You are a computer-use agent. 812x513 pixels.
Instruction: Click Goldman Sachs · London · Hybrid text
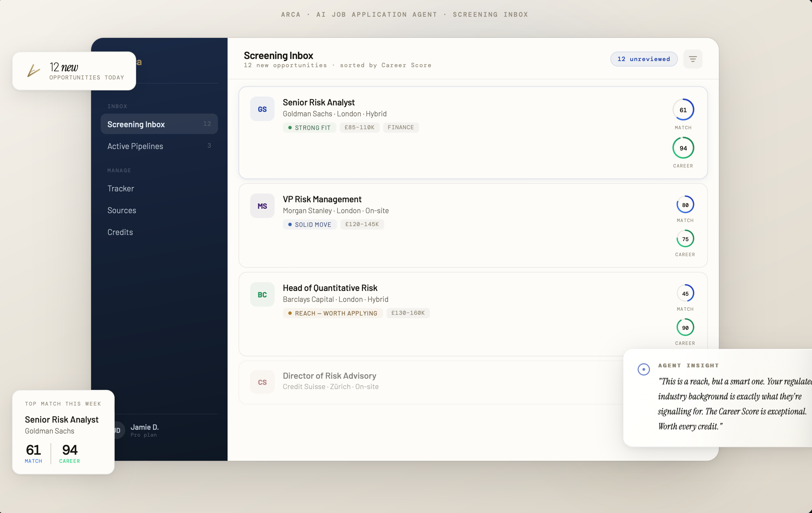334,114
